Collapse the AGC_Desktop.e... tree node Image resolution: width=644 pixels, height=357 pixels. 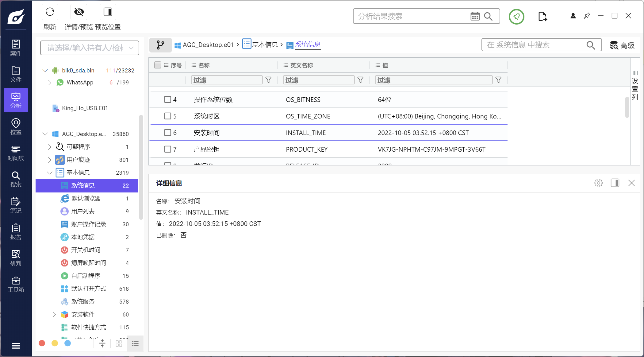45,134
